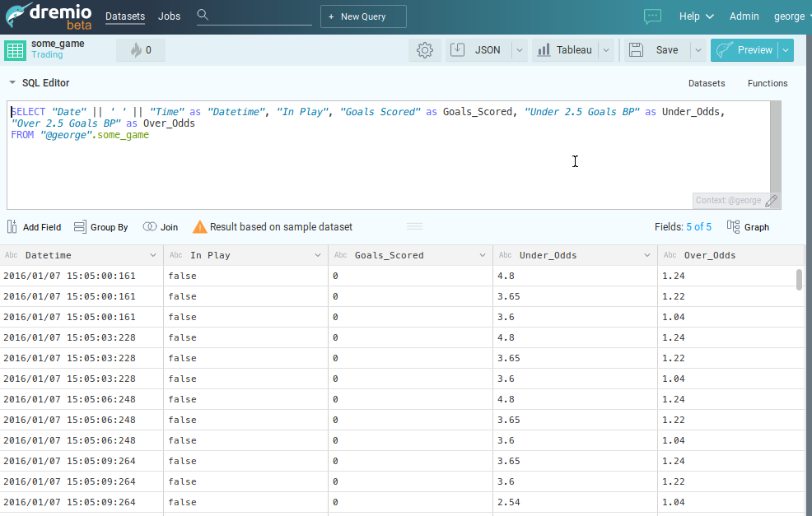
Task: Click Group By
Action: coord(100,227)
